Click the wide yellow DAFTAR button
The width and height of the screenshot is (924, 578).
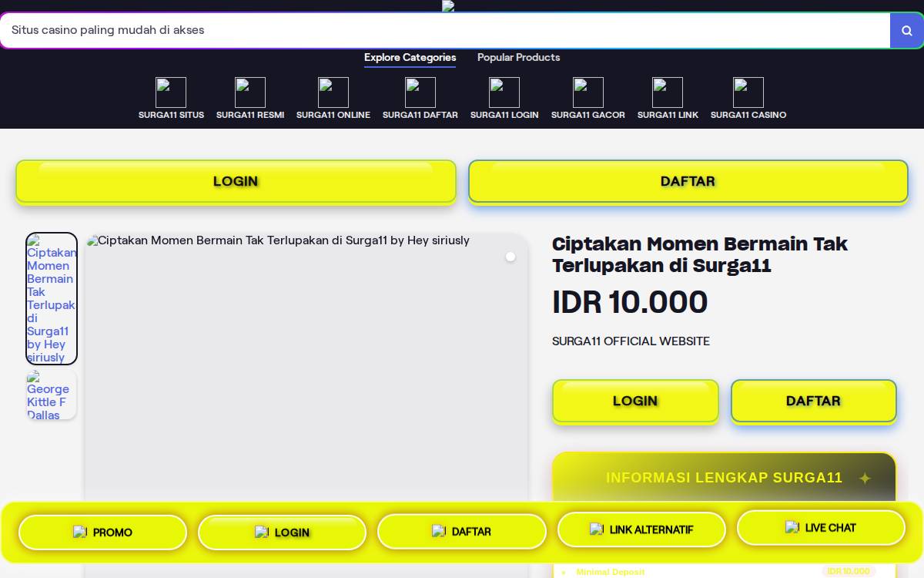point(688,182)
